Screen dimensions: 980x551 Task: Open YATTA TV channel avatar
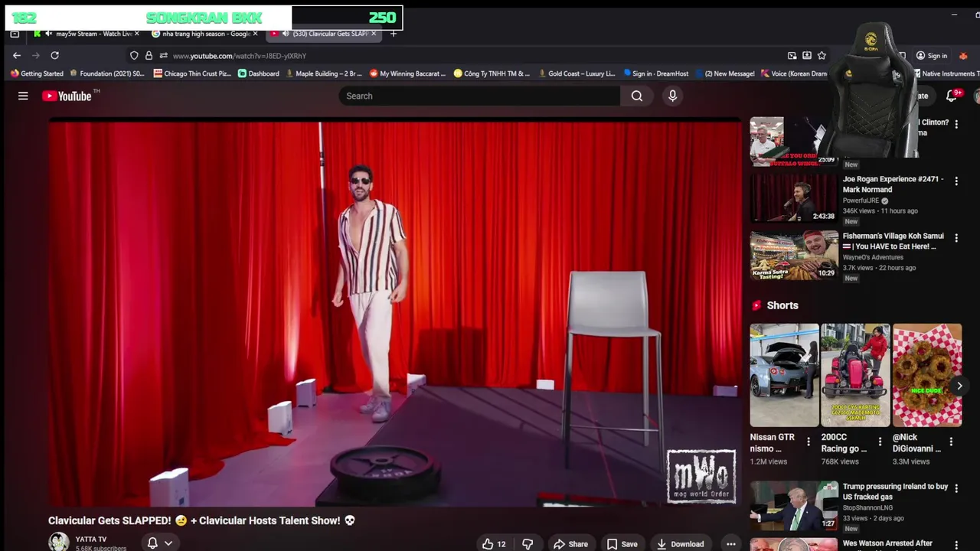pos(59,542)
